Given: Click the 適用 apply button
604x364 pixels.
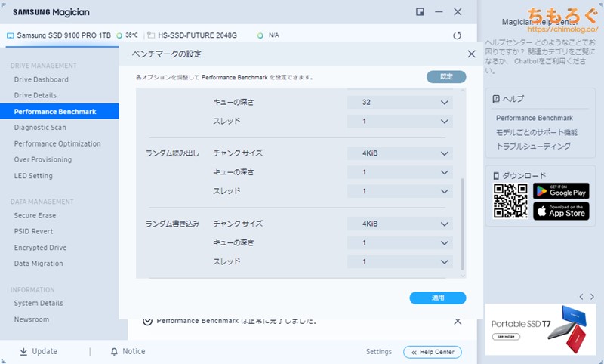Looking at the screenshot, I should pos(438,298).
